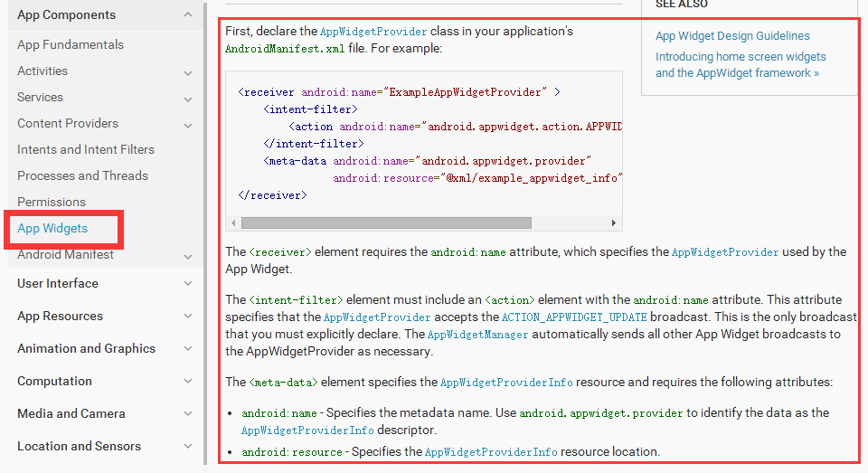The height and width of the screenshot is (473, 868).
Task: Follow AppWidgetProvider link in first paragraph
Action: [x=373, y=32]
